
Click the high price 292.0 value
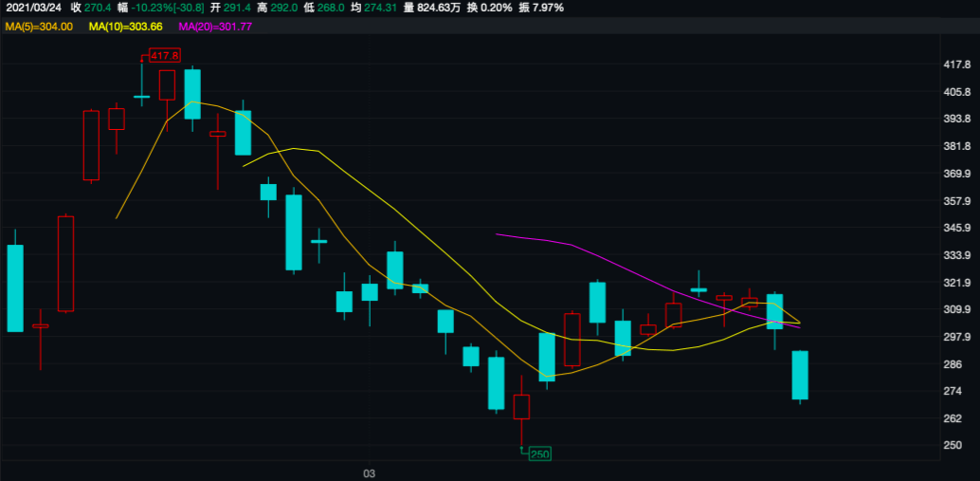tap(288, 8)
